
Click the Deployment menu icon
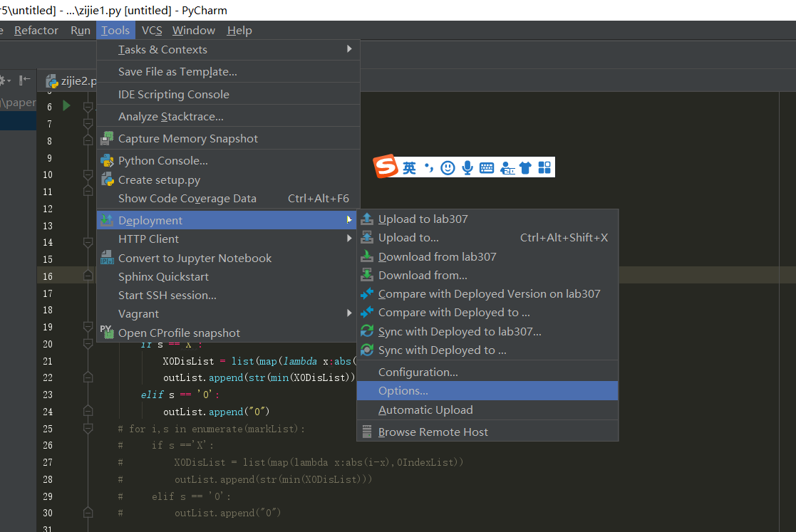click(x=107, y=220)
